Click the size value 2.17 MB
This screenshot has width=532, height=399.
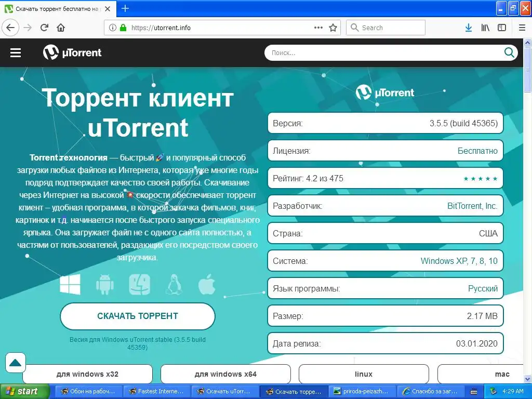482,316
